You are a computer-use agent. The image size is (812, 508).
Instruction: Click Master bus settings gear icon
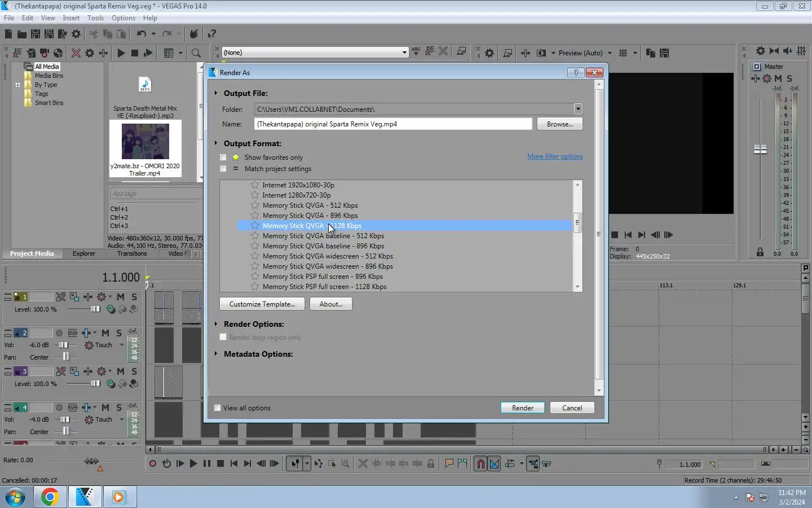pos(767,78)
